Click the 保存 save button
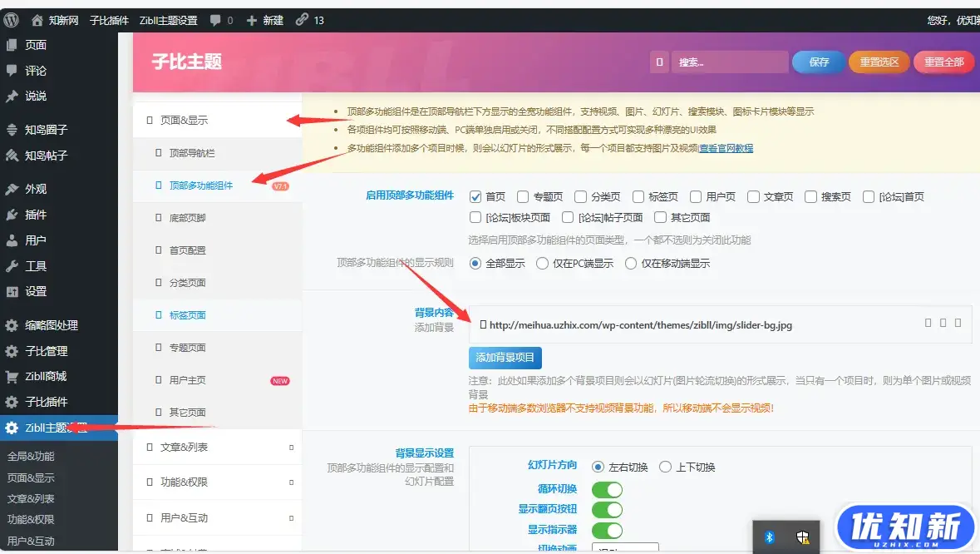 point(819,62)
